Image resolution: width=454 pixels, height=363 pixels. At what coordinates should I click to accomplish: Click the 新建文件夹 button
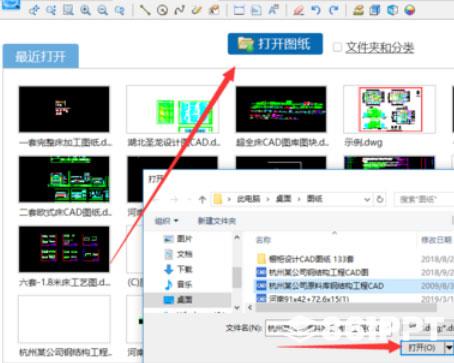[x=217, y=221]
